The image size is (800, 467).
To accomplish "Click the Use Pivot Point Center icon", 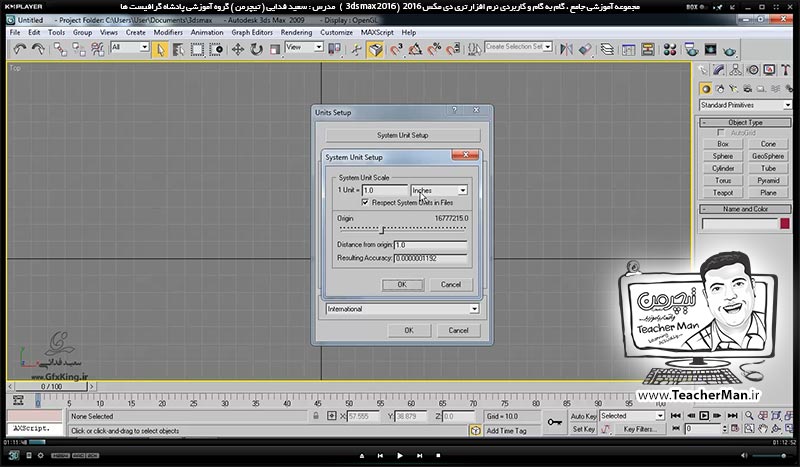I will [x=334, y=50].
